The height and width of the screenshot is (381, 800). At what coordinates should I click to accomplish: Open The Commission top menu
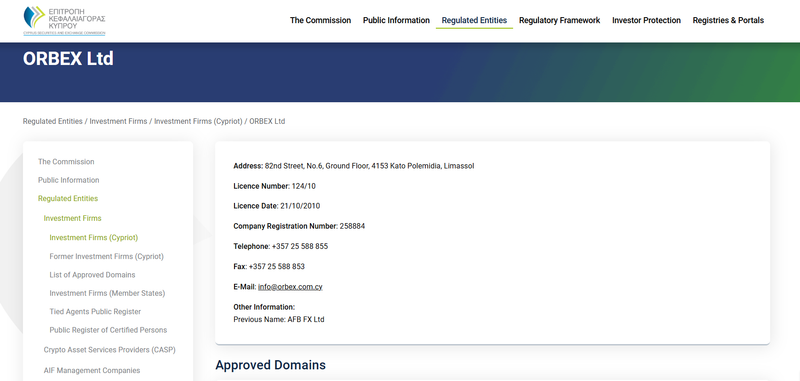pos(320,20)
